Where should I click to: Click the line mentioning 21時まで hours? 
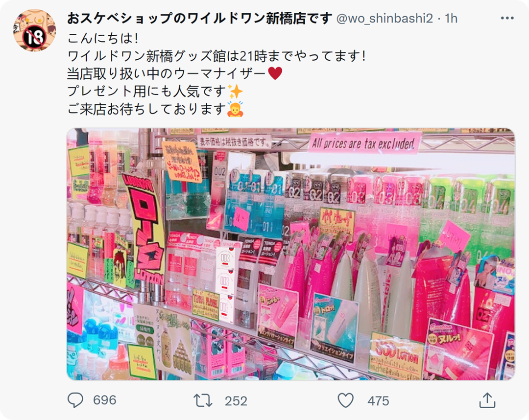tap(216, 56)
